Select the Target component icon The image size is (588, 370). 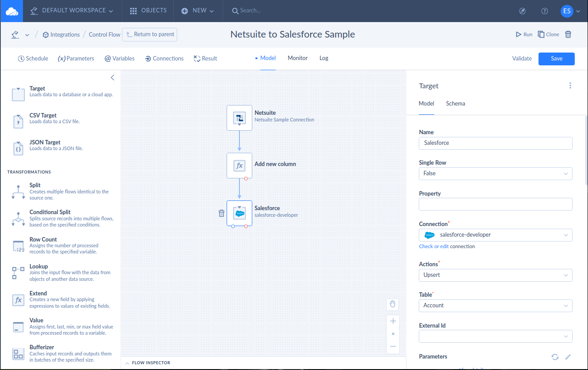[x=18, y=94]
